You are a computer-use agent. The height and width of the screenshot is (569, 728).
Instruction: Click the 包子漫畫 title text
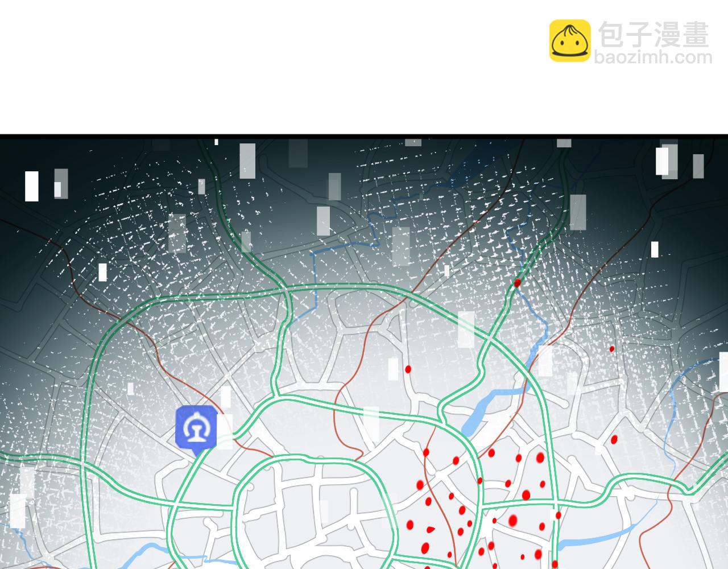(x=653, y=34)
